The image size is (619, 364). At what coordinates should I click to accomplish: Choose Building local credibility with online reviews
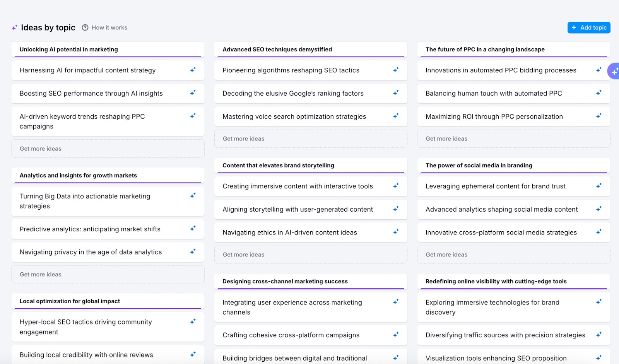(x=86, y=355)
